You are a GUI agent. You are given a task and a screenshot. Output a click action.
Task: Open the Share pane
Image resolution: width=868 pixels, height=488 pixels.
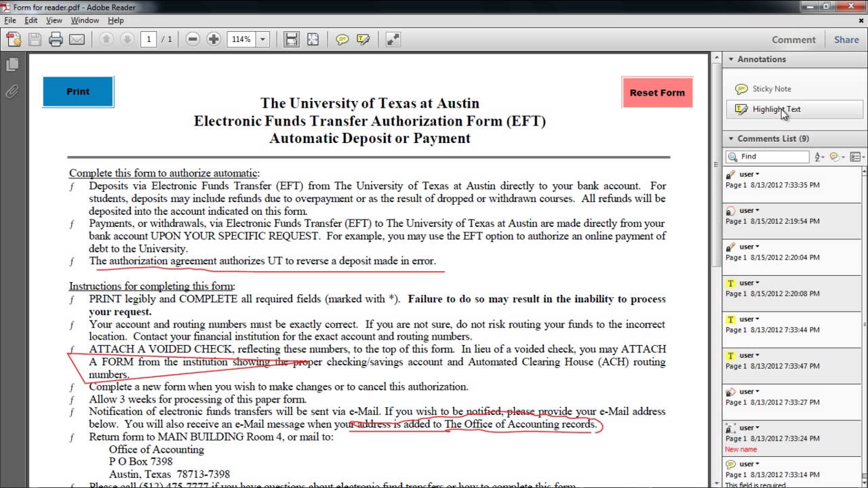point(846,39)
